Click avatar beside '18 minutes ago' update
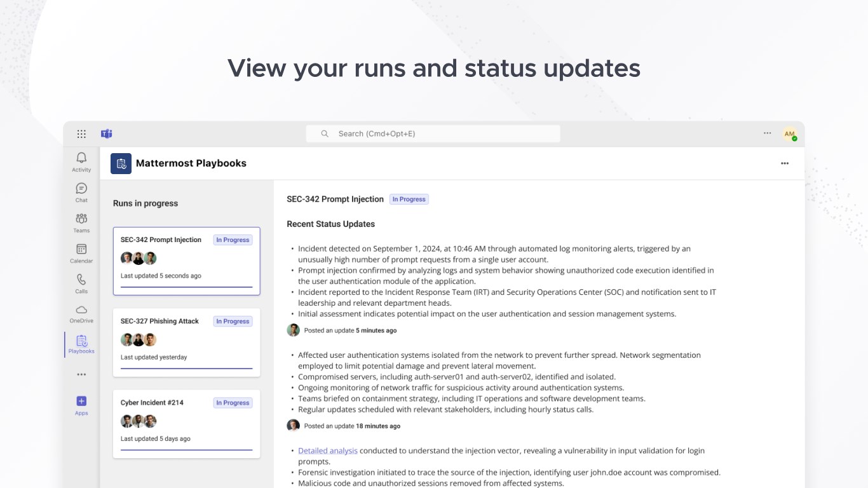This screenshot has height=488, width=868. (293, 426)
